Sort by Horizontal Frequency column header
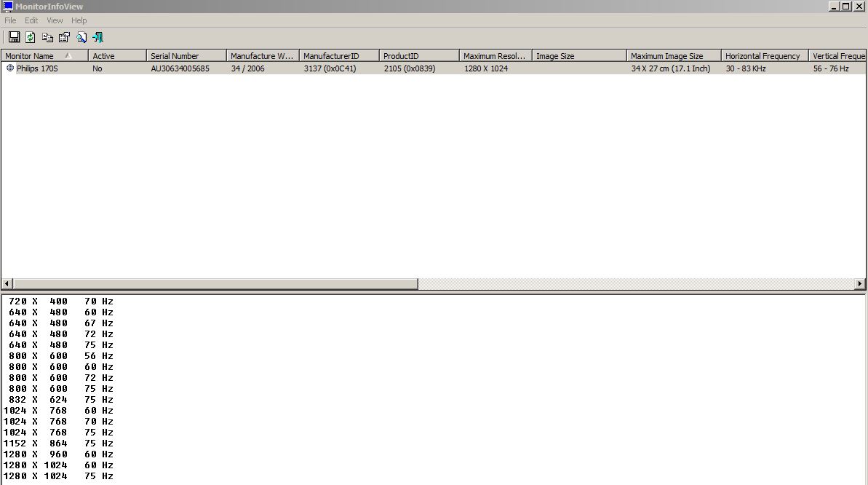 (765, 56)
